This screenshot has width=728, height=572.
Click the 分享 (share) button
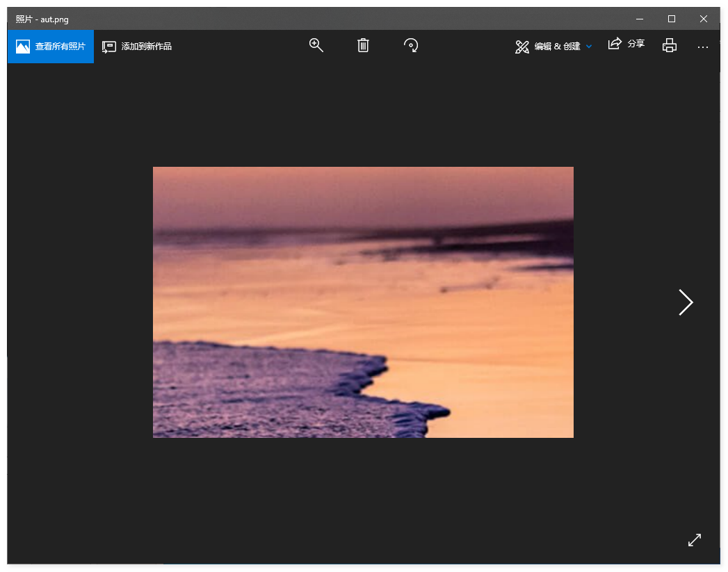point(626,44)
